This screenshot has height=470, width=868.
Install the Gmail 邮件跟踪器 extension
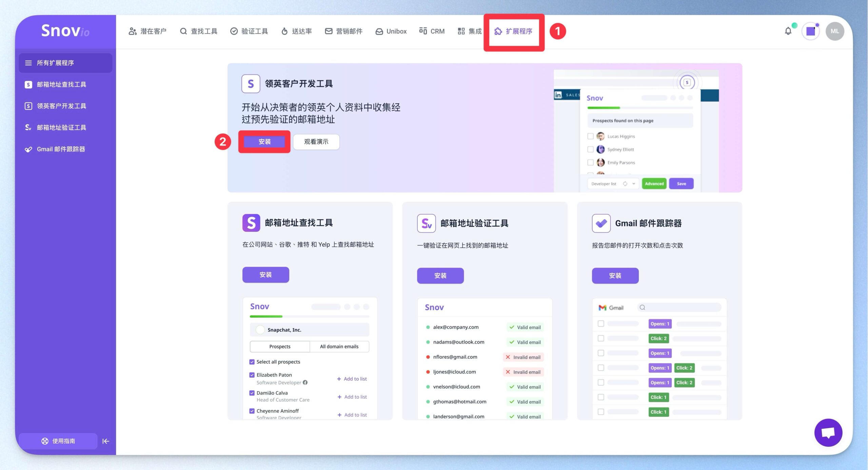click(x=615, y=276)
